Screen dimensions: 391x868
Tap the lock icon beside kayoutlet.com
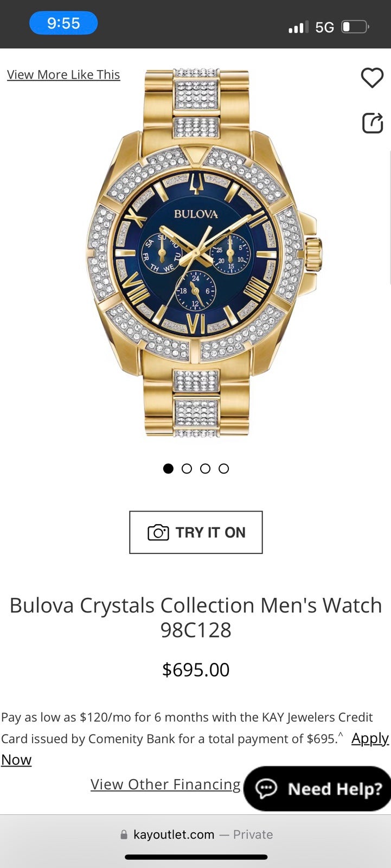(x=124, y=835)
